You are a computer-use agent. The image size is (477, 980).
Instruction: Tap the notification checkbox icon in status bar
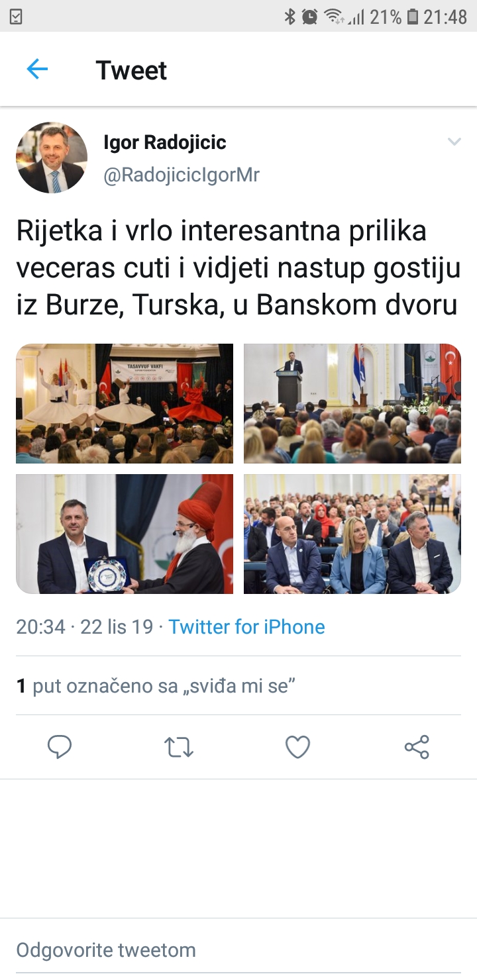point(16,17)
